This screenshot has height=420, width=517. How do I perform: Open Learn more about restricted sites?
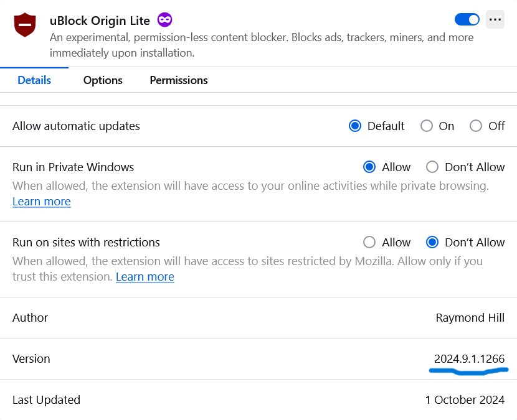(145, 277)
